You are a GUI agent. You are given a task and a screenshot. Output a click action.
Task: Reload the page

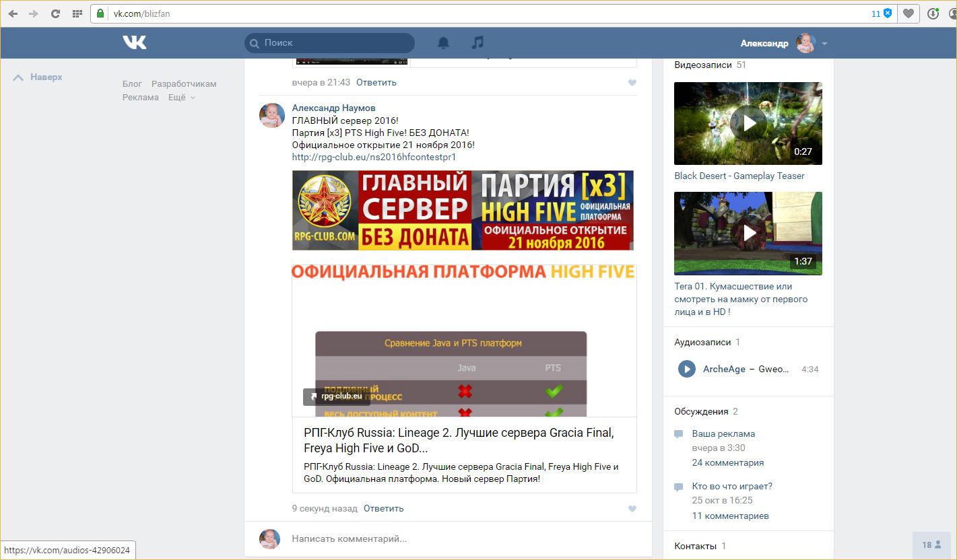pos(55,13)
